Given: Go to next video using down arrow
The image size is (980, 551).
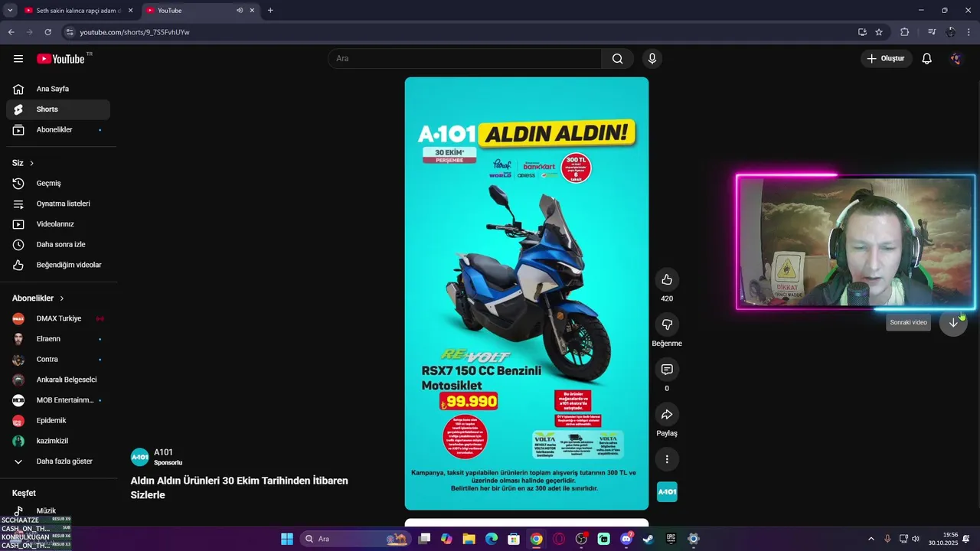Looking at the screenshot, I should [953, 322].
